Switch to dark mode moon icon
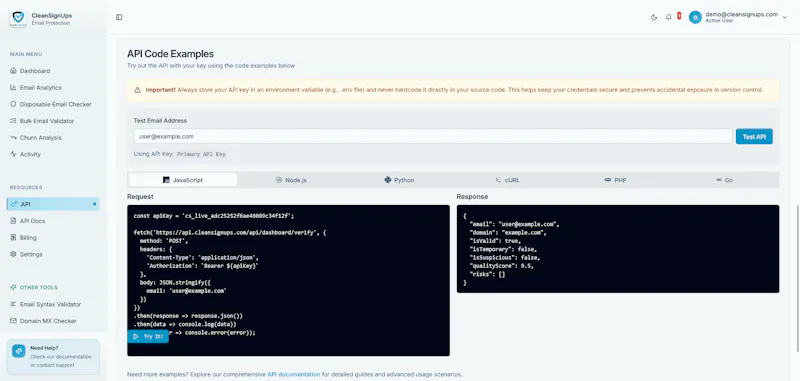The width and height of the screenshot is (800, 381). click(x=654, y=17)
